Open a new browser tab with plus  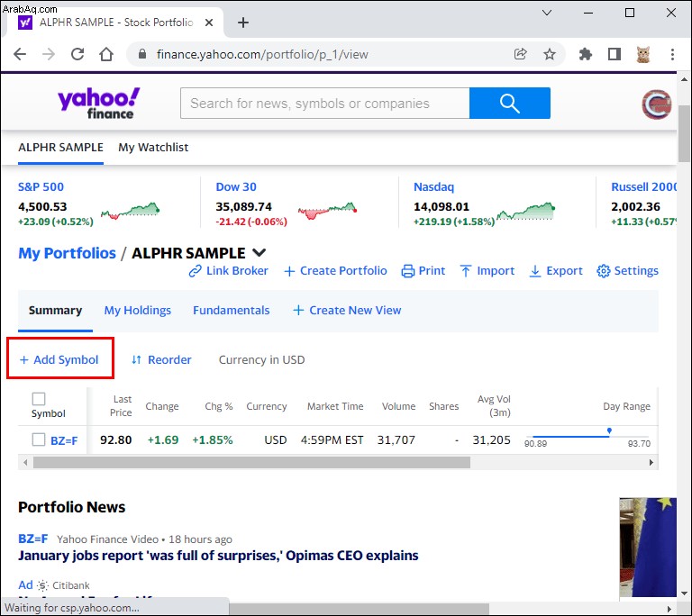click(243, 23)
